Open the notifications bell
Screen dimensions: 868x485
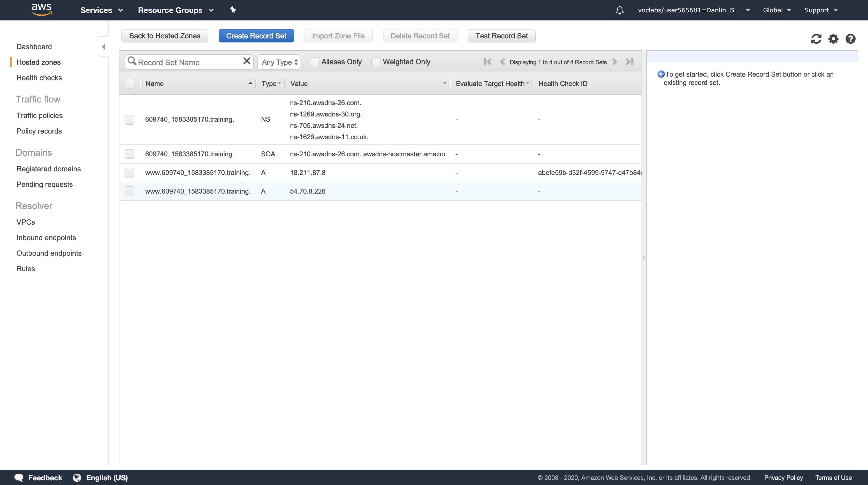pos(619,10)
